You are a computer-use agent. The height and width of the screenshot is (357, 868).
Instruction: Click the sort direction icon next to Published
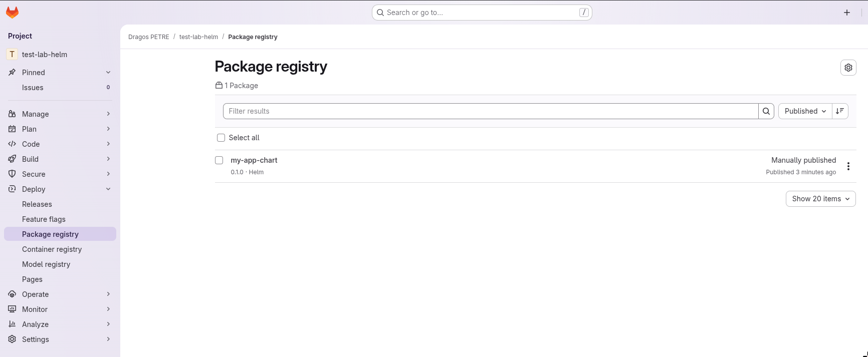tap(840, 111)
